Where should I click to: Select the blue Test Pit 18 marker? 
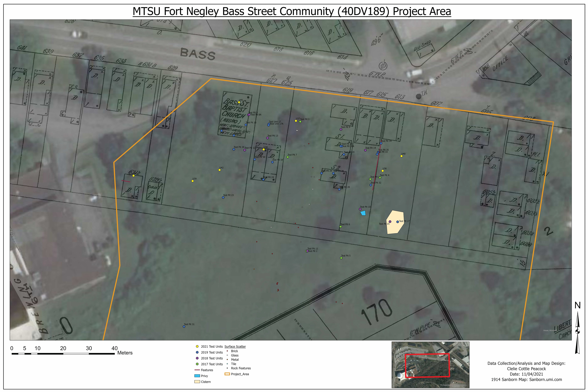click(272, 162)
